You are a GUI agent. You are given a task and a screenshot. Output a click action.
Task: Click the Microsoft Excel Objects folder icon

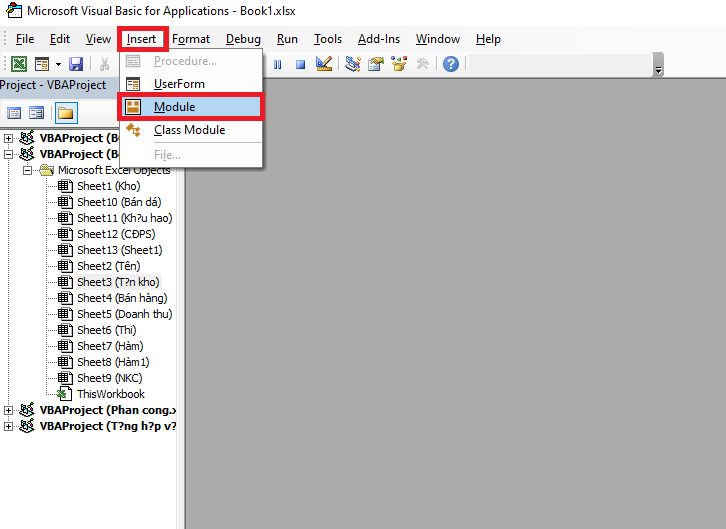pyautogui.click(x=46, y=170)
